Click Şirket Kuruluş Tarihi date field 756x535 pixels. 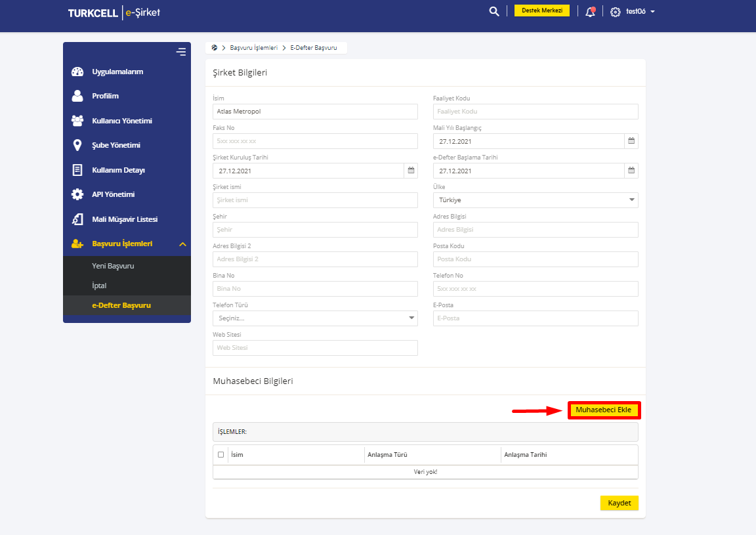[308, 170]
